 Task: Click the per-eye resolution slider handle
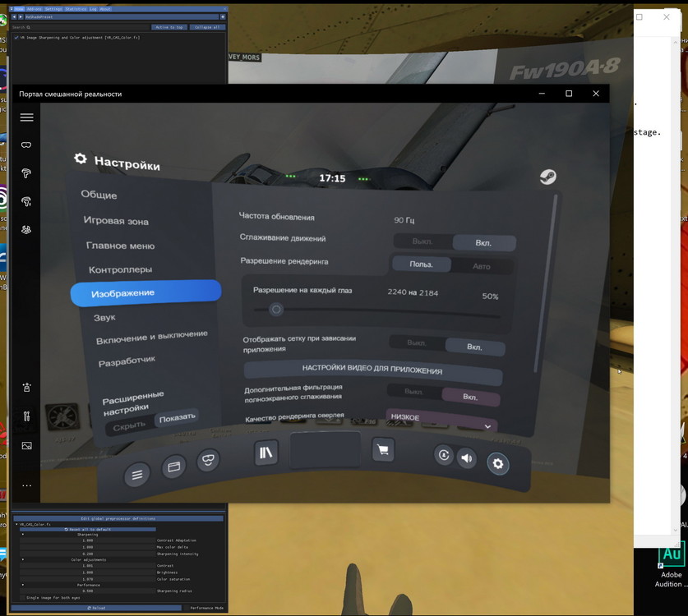pos(276,310)
